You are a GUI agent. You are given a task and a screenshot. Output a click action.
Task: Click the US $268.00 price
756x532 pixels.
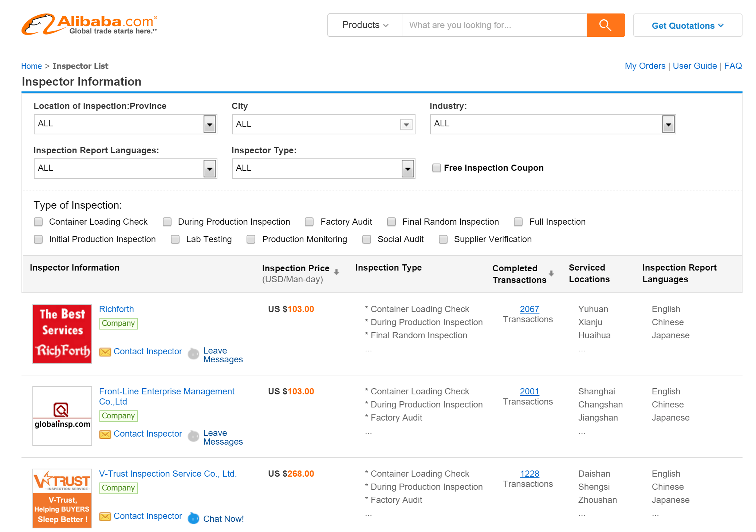tap(291, 474)
